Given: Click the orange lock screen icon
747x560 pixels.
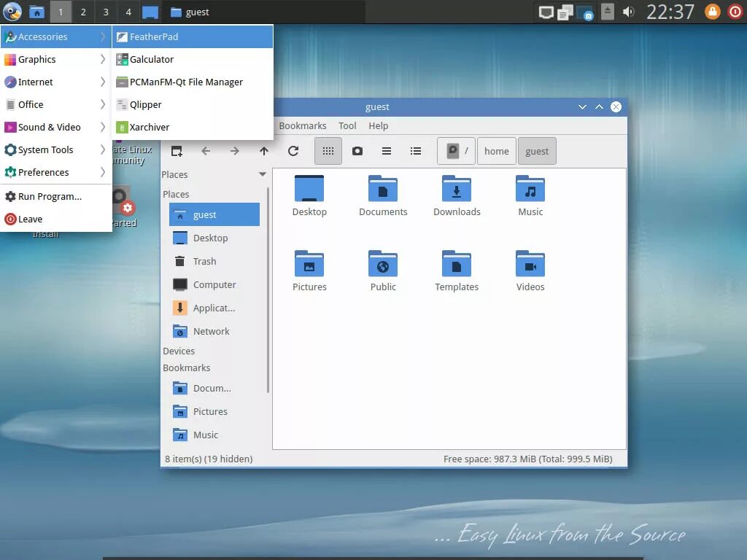Looking at the screenshot, I should [713, 12].
